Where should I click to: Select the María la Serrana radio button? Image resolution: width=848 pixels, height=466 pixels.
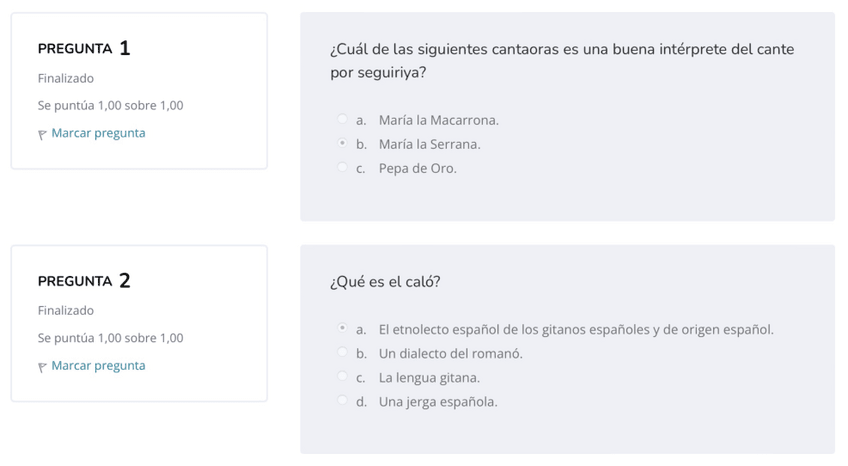click(343, 144)
